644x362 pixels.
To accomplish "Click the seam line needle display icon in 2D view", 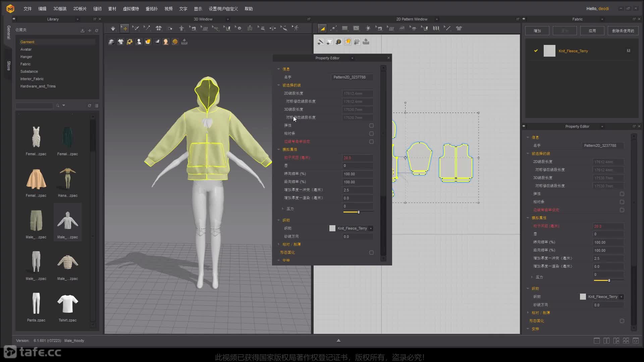I will click(x=321, y=42).
